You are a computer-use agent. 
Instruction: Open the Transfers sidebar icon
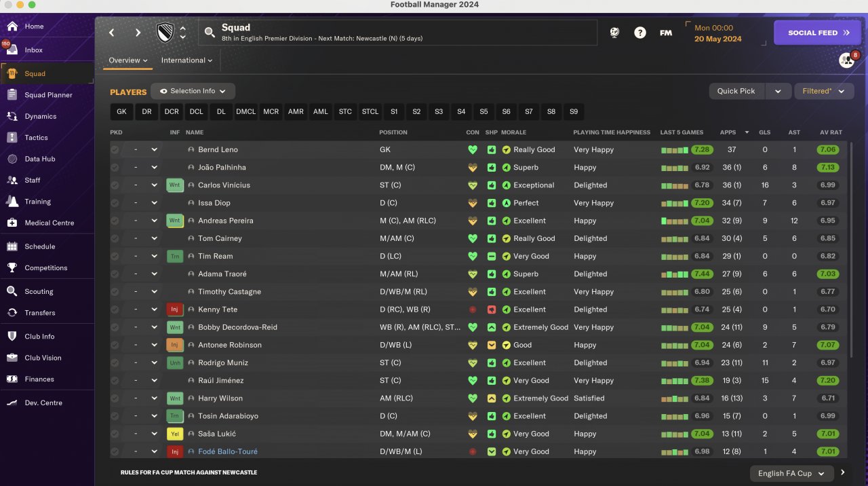coord(12,313)
